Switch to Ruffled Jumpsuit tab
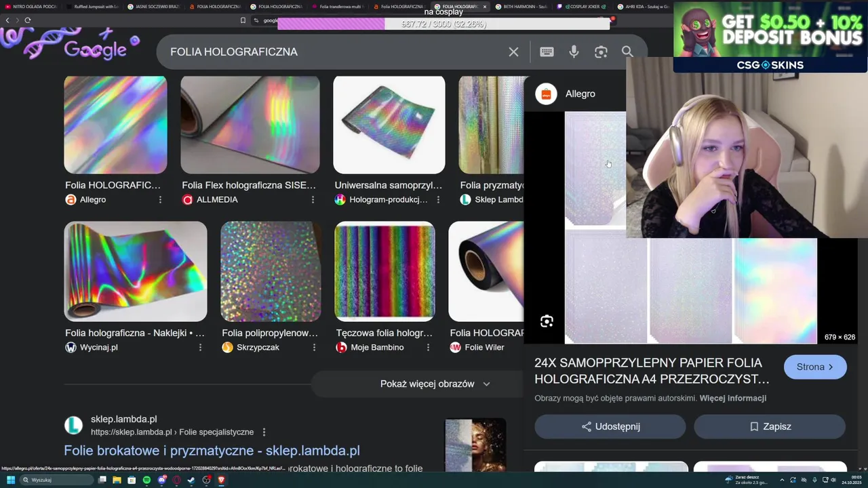The image size is (868, 488). click(x=92, y=6)
